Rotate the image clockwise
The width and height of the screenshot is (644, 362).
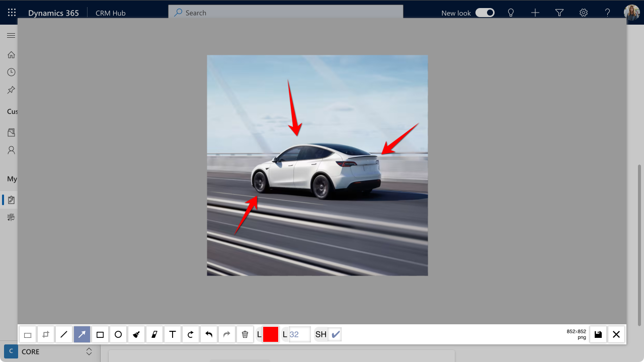[x=191, y=334]
